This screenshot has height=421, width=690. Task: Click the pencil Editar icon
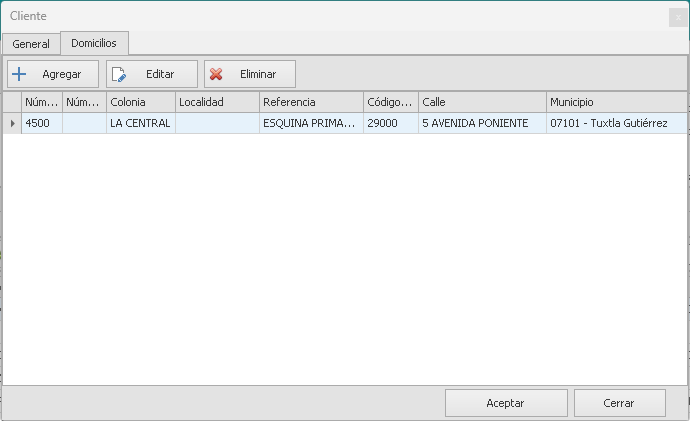(119, 74)
